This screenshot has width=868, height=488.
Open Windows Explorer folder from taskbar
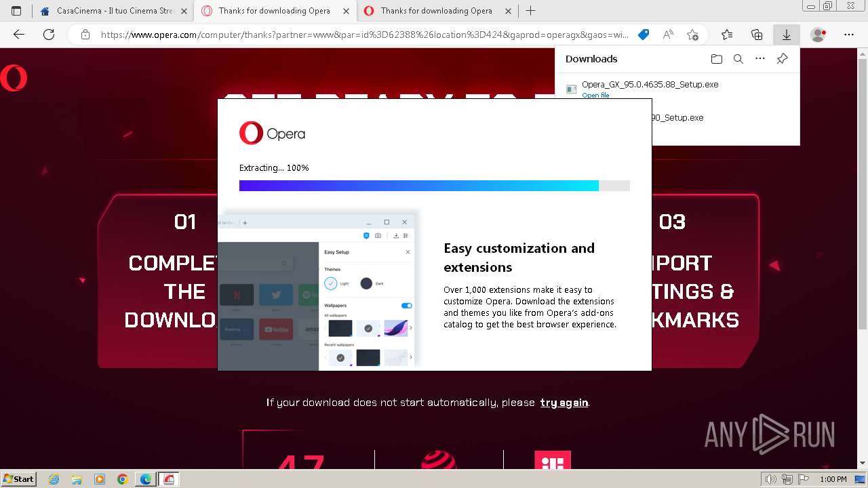[x=77, y=479]
